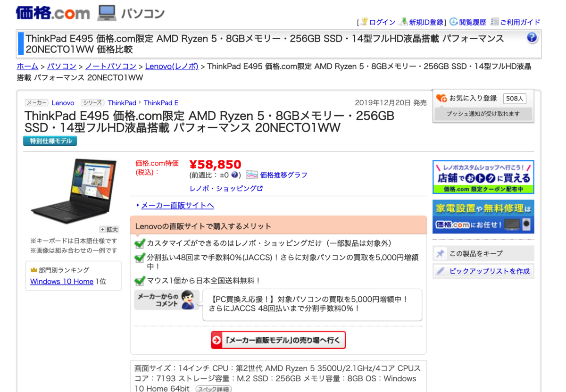Click the 価格.com logo
This screenshot has width=566, height=392.
53,12
